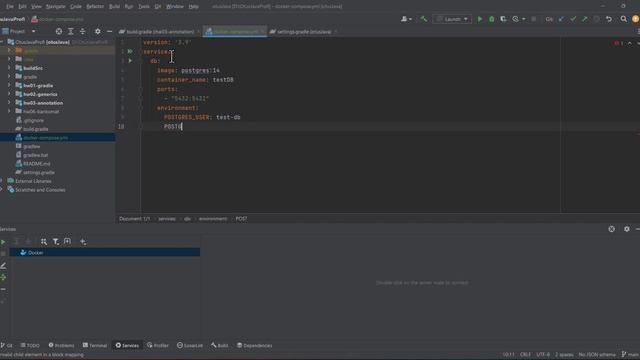Select README.md in project tree

tap(37, 164)
